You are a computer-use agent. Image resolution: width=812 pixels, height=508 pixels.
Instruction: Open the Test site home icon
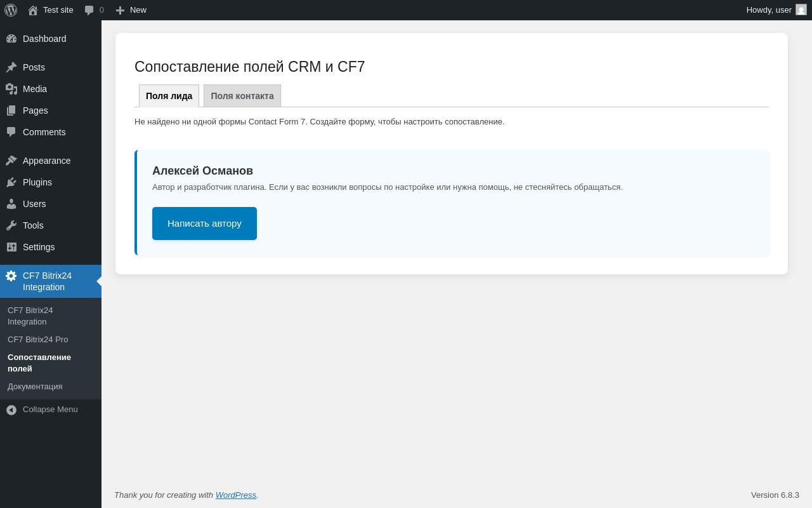click(x=33, y=10)
